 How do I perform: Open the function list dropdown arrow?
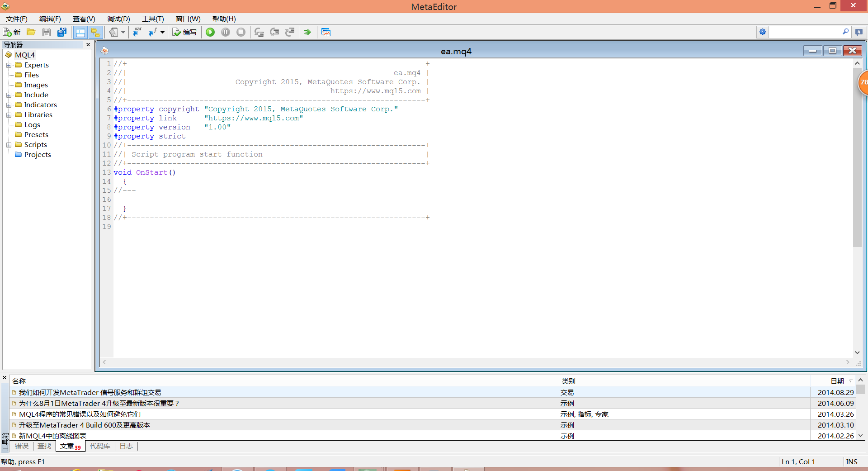[x=162, y=32]
